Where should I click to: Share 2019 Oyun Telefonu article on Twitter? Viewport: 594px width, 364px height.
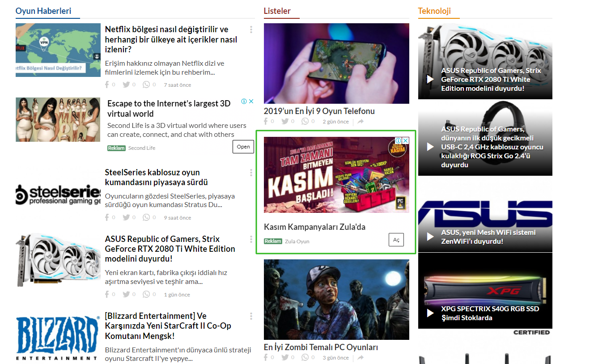(x=285, y=121)
